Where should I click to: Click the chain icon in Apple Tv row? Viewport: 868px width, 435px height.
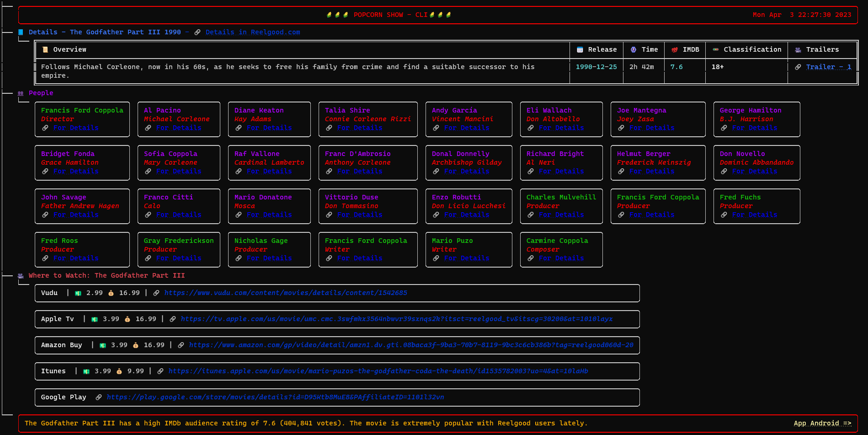pos(173,319)
